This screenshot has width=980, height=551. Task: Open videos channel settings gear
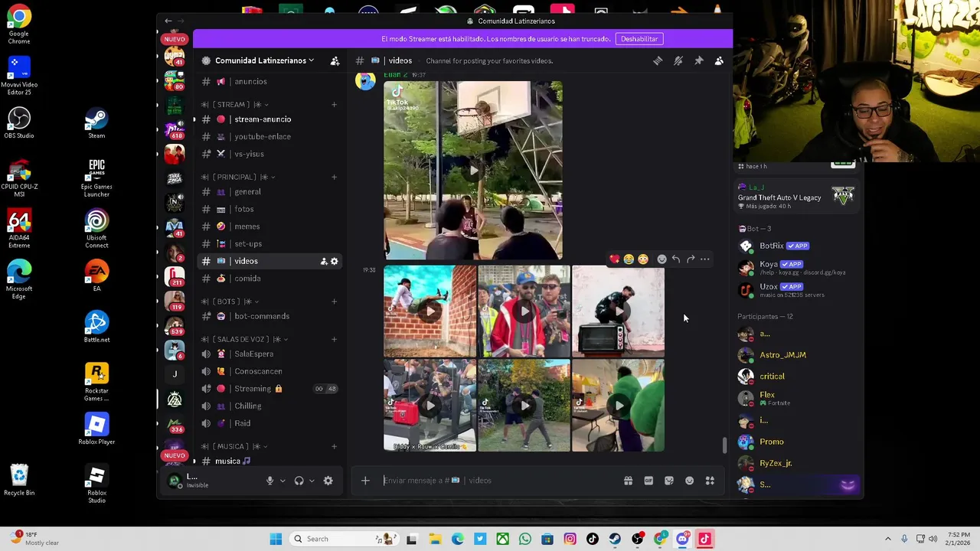pyautogui.click(x=334, y=262)
